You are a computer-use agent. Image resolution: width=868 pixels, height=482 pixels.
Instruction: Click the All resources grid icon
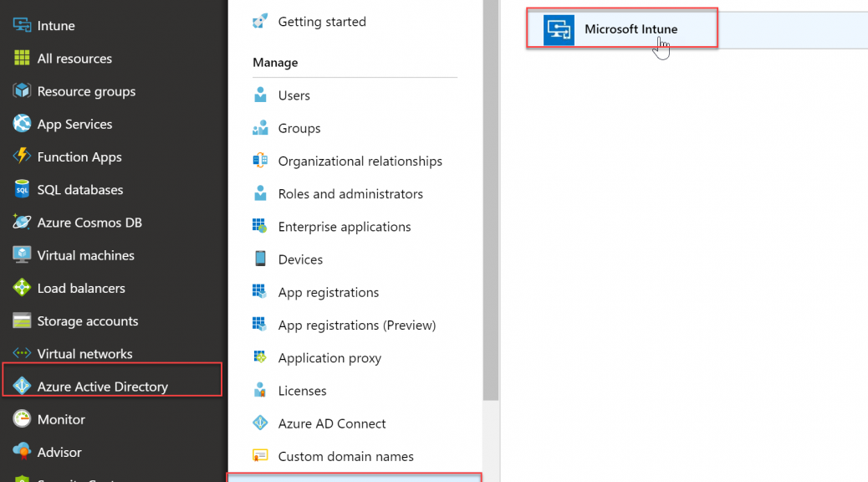(x=22, y=58)
